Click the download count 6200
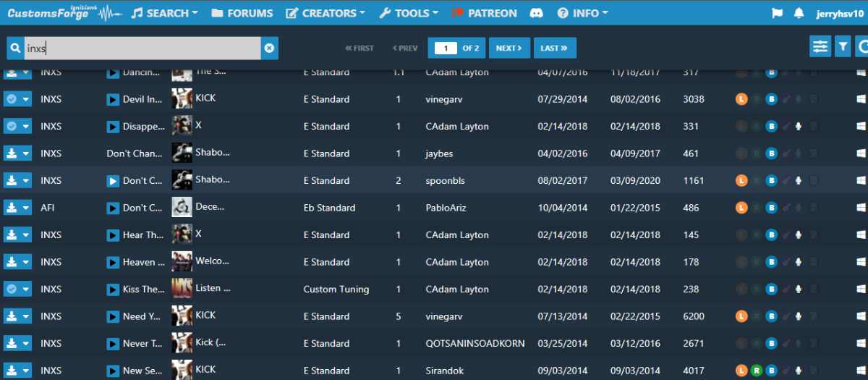The height and width of the screenshot is (380, 868). [694, 316]
